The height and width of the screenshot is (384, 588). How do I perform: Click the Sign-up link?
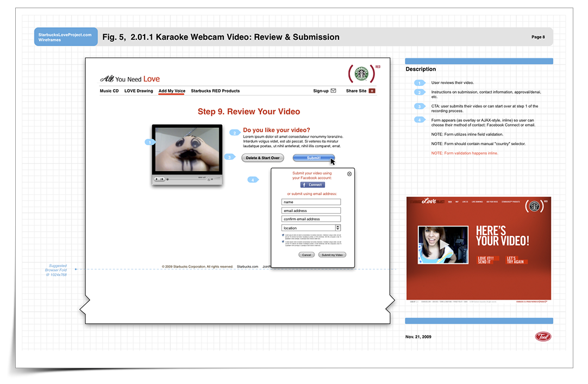321,90
